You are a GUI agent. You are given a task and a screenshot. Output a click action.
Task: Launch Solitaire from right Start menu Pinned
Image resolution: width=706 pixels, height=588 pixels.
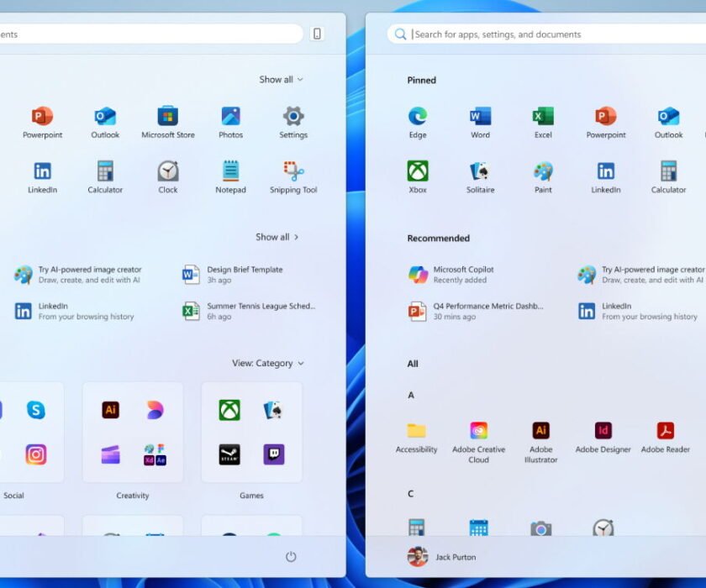tap(481, 177)
